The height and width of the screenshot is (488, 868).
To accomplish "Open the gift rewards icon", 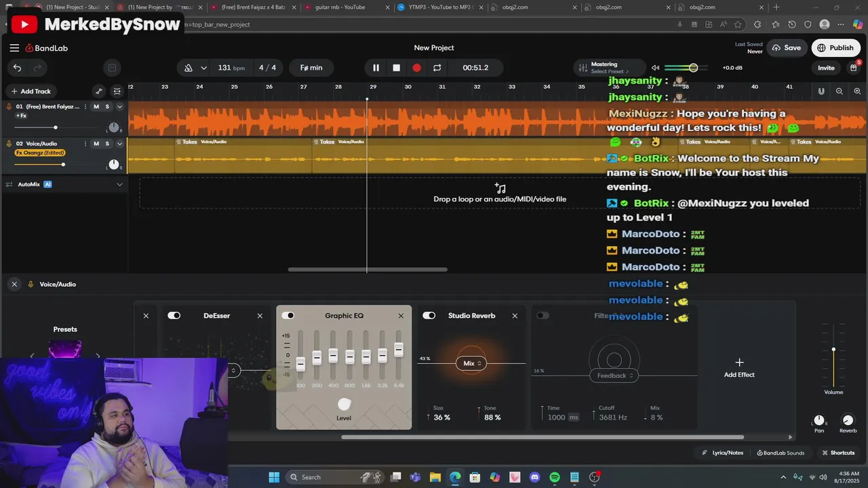I will (x=853, y=68).
